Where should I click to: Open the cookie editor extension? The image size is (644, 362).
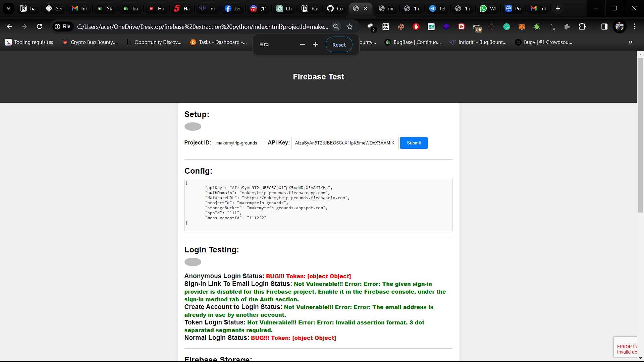(x=401, y=27)
